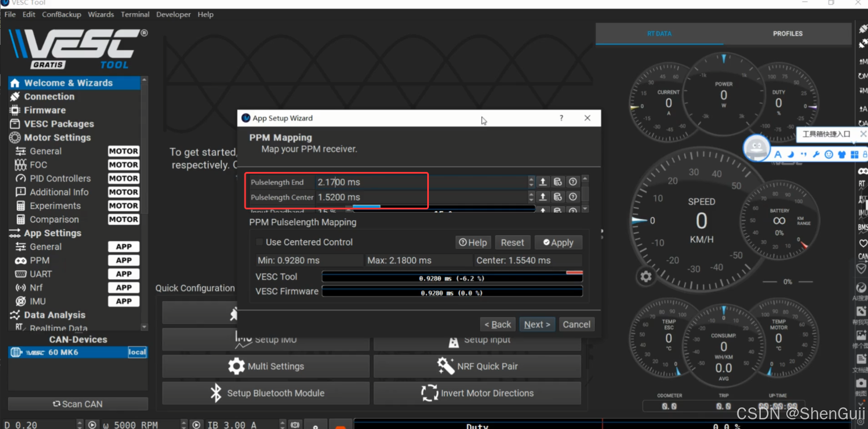Switch to RT DATA tab
The height and width of the screenshot is (429, 868).
pos(659,33)
